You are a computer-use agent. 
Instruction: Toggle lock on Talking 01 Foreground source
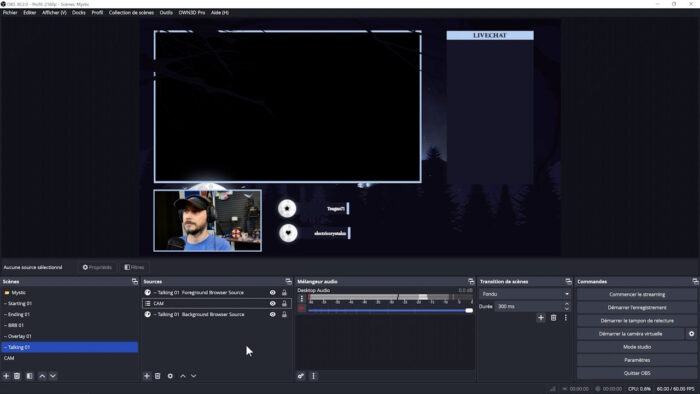coord(284,293)
